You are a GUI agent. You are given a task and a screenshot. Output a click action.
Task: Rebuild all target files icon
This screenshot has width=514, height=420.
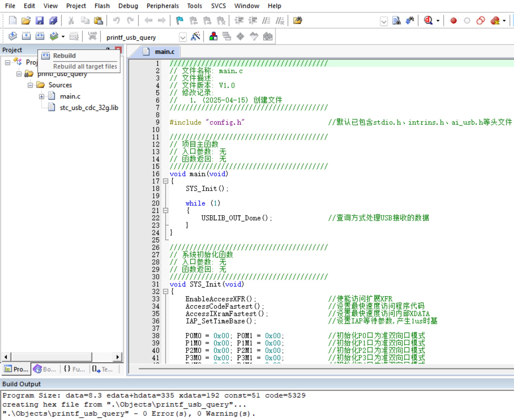tap(40, 36)
